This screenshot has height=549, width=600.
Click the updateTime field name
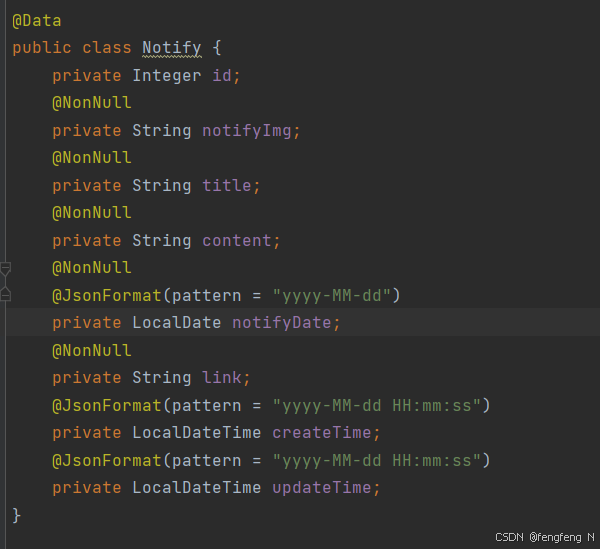click(x=322, y=488)
